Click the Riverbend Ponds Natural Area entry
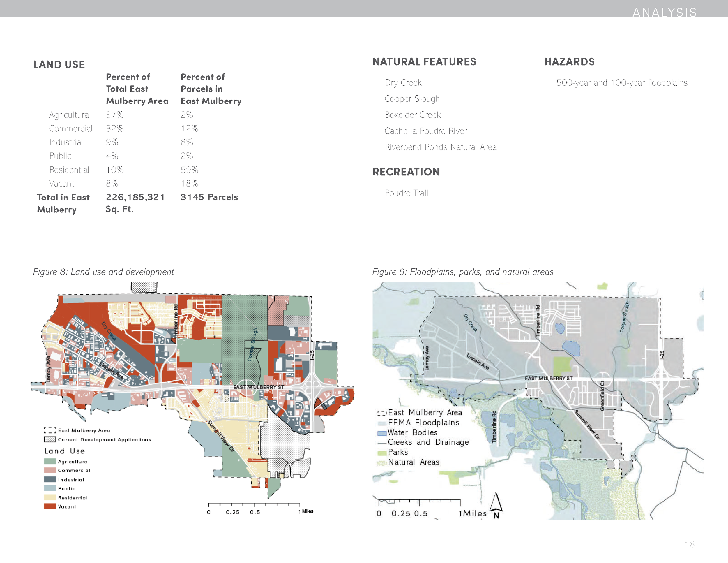Screen dimensions: 728x563 click(440, 147)
